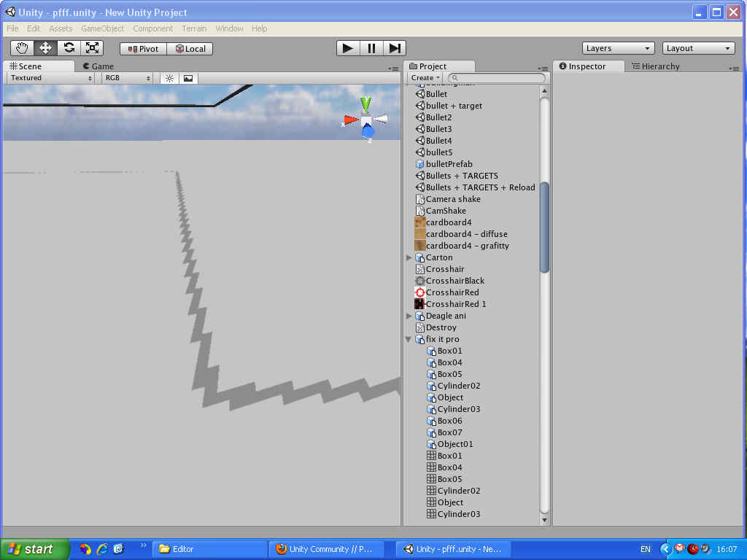
Task: Select the Scale transform tool
Action: [91, 48]
